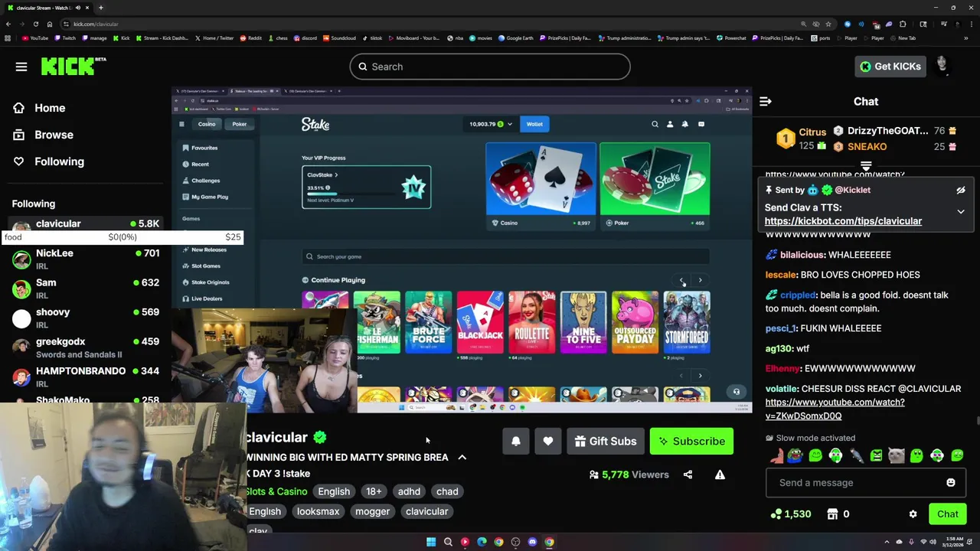Click the verified badge beside clavicular
The width and height of the screenshot is (980, 551).
(x=320, y=437)
